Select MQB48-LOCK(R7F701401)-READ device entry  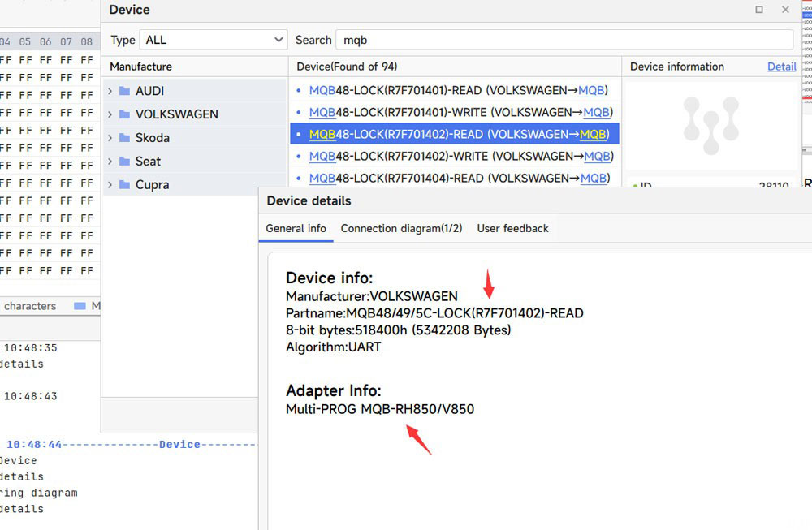tap(458, 90)
